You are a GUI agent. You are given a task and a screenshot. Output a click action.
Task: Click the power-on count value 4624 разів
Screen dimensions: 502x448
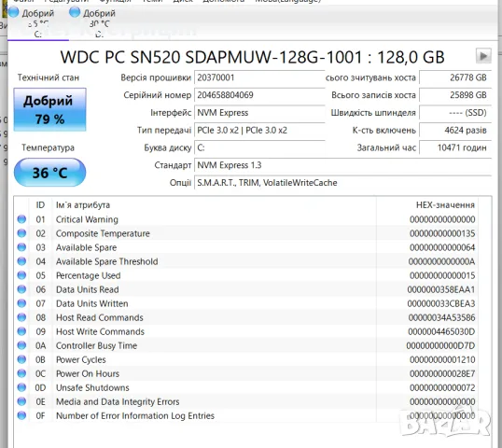(x=455, y=131)
